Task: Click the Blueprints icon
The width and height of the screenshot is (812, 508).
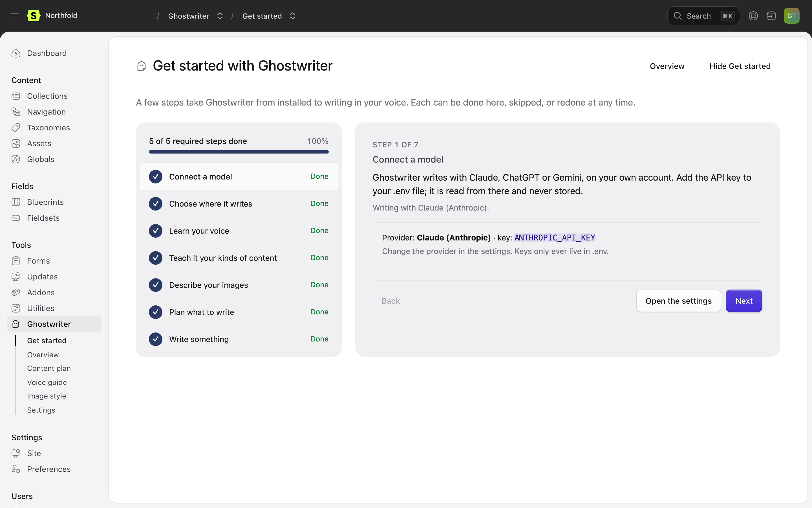Action: point(16,202)
